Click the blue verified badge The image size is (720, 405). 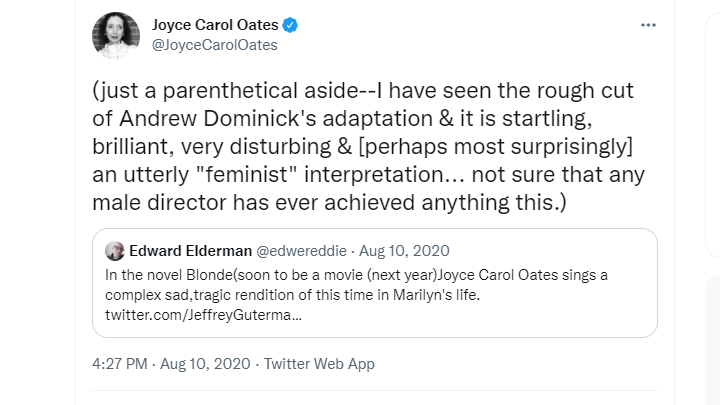click(x=290, y=25)
